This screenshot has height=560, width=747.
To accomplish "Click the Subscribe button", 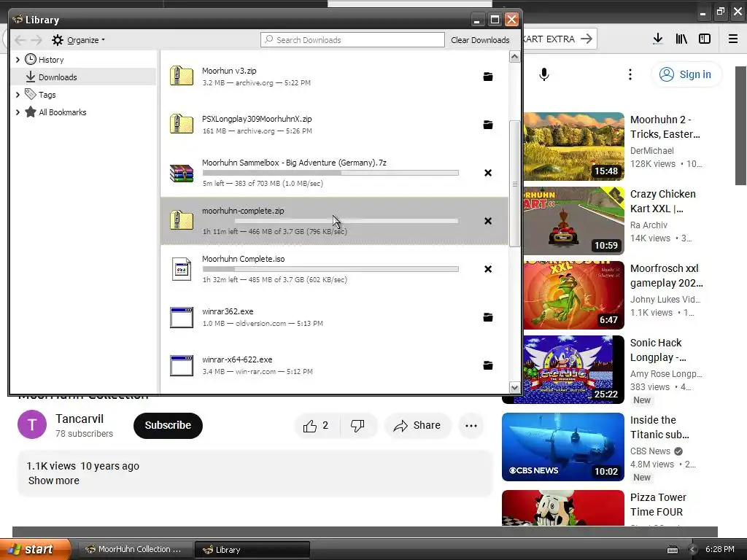I will [168, 425].
